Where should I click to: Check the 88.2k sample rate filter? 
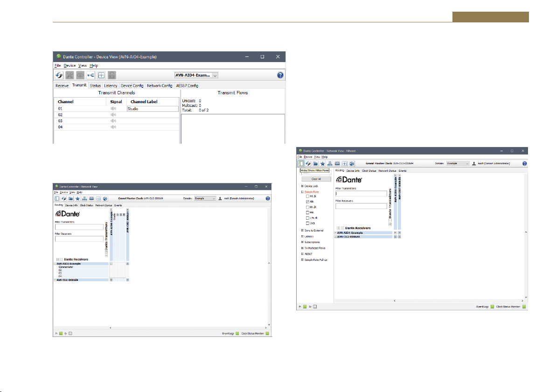[307, 207]
